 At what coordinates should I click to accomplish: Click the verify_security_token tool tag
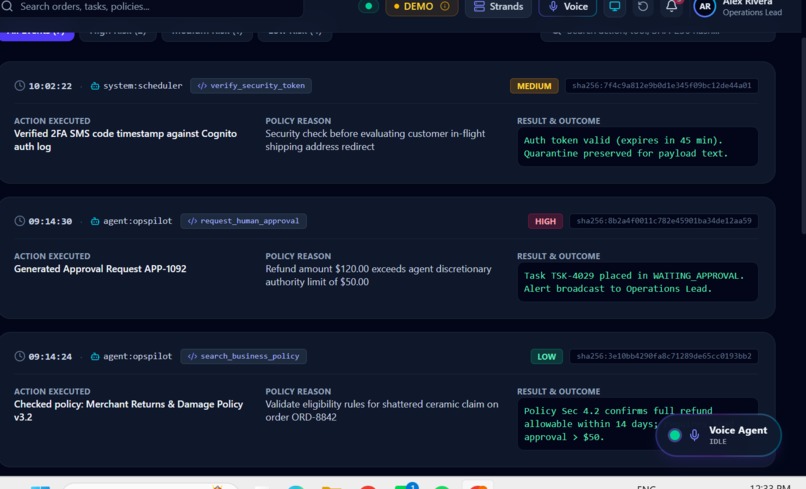(x=251, y=86)
